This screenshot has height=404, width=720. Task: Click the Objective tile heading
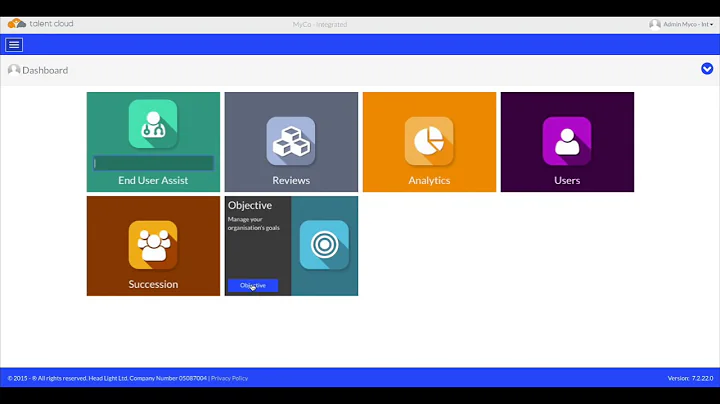[250, 205]
